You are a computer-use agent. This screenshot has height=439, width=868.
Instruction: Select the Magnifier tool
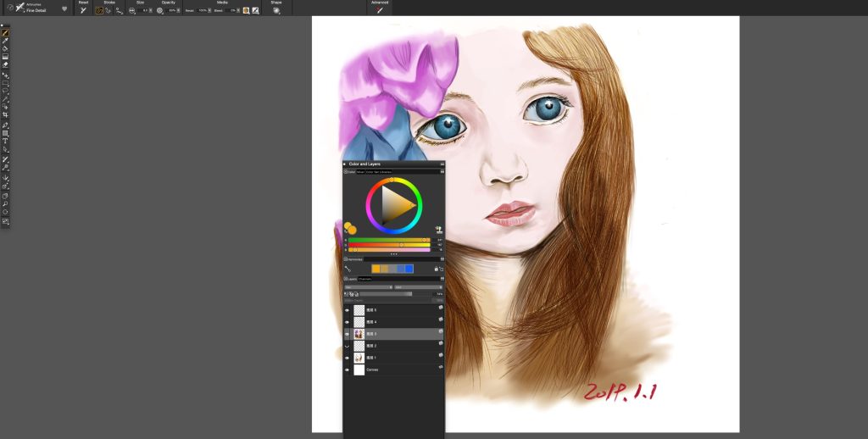coord(5,203)
